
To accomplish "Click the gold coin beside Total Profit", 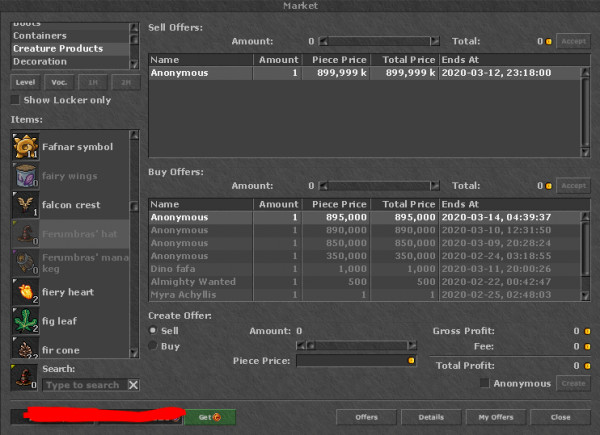I will (x=587, y=366).
